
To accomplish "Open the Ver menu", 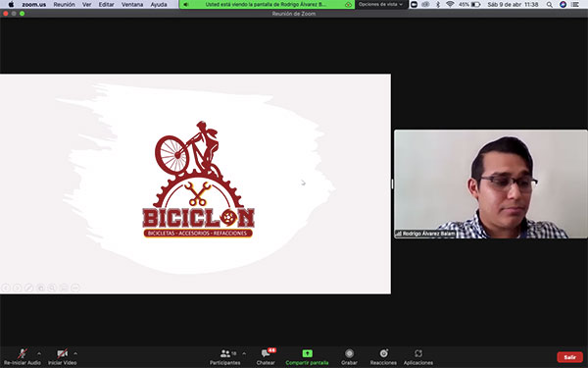I will pyautogui.click(x=87, y=5).
